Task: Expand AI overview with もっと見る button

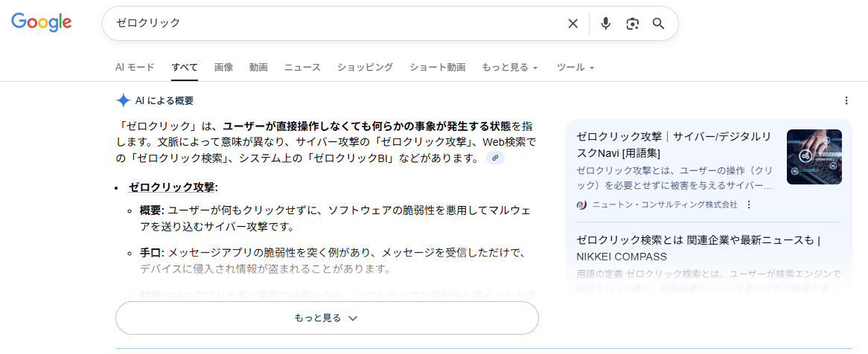Action: [x=326, y=318]
